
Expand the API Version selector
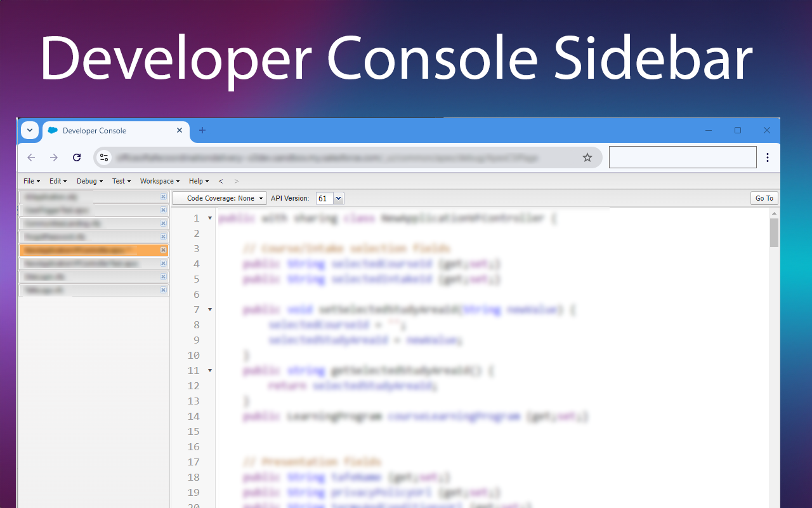point(330,198)
